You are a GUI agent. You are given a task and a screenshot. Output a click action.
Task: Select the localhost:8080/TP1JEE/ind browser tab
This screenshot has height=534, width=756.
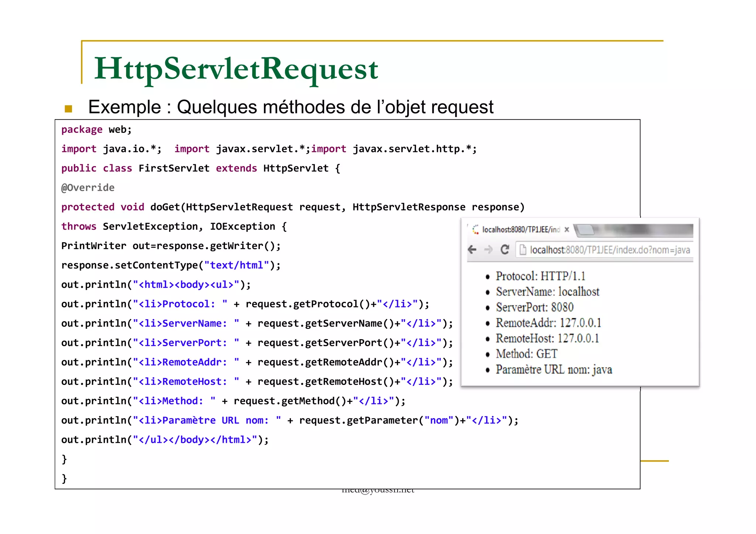click(521, 230)
